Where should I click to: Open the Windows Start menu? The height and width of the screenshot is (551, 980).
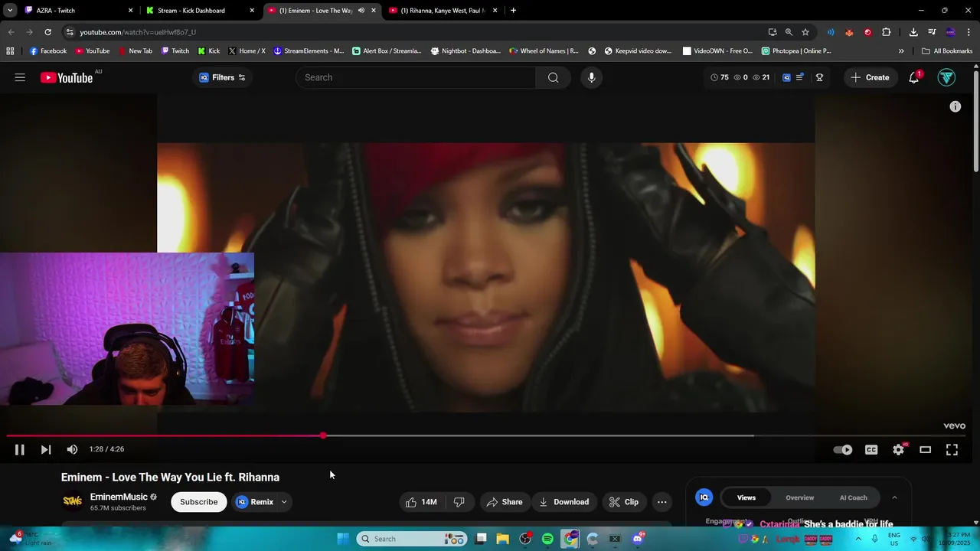343,539
